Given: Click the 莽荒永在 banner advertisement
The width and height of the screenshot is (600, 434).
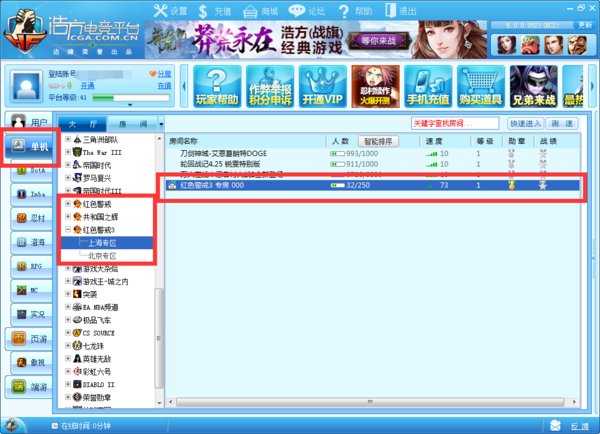Looking at the screenshot, I should coord(316,40).
